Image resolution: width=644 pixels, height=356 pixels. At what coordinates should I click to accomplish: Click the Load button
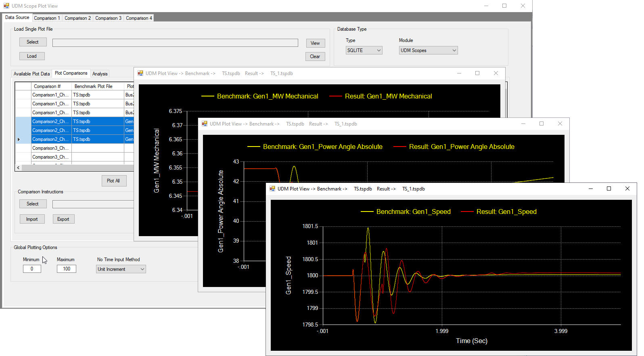(32, 56)
